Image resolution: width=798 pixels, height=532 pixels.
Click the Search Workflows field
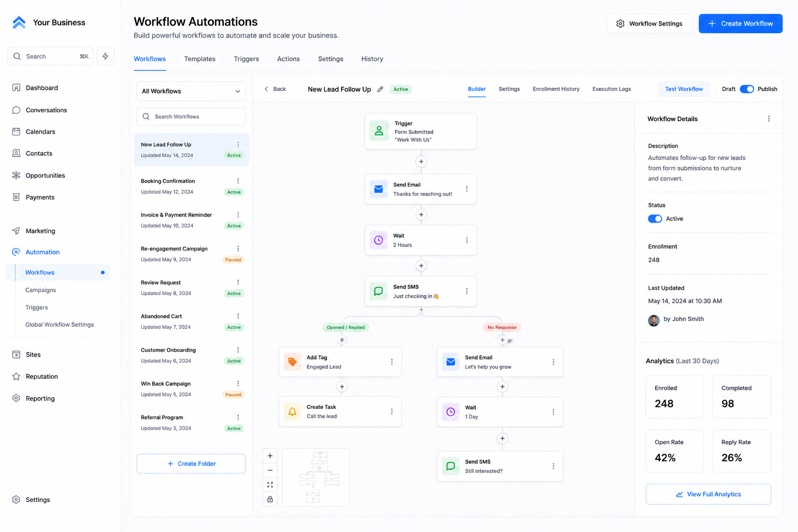191,117
